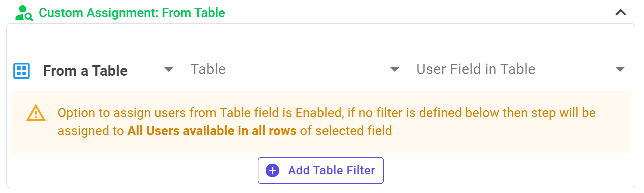Image resolution: width=644 pixels, height=193 pixels.
Task: Collapse the Custom Assignment section chevron
Action: [x=621, y=13]
